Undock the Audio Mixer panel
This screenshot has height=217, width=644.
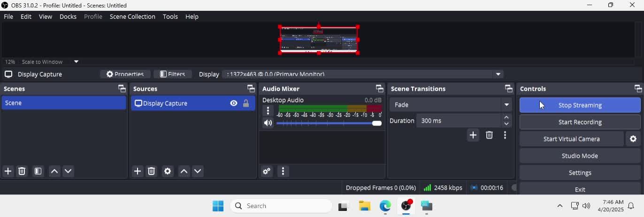click(380, 88)
